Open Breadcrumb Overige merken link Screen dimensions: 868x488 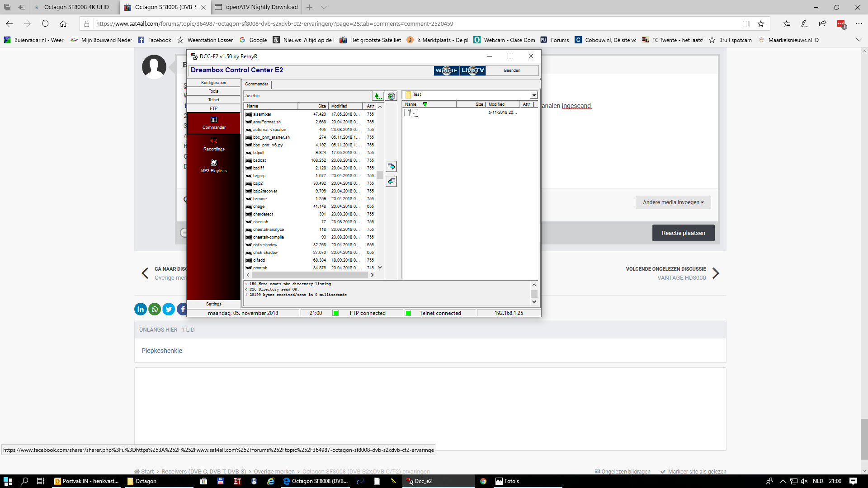point(274,471)
